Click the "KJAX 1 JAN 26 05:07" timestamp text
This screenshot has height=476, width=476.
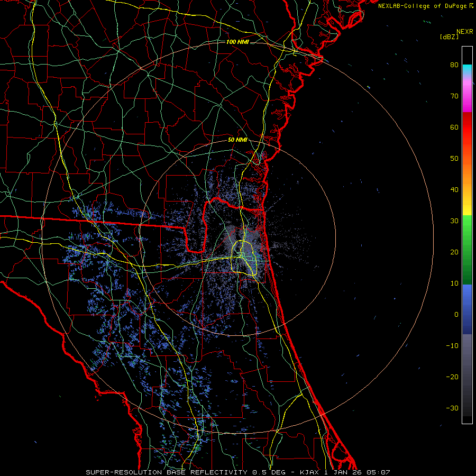point(345,472)
